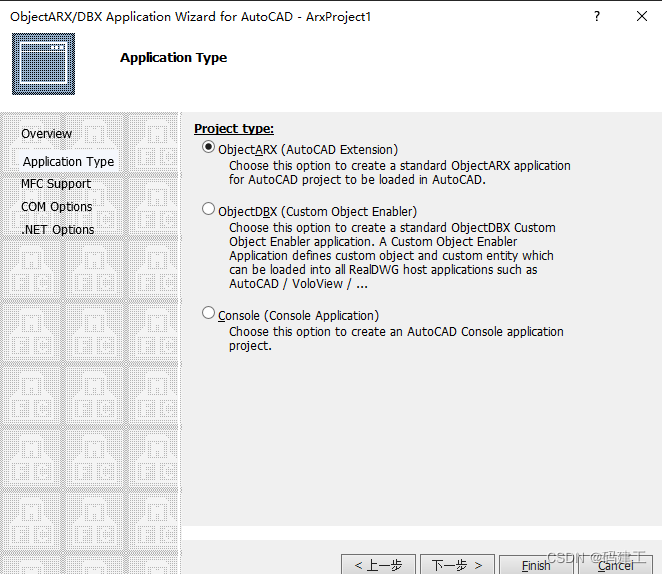The width and height of the screenshot is (662, 574).
Task: Select the ObjectARX (AutoCAD Extension) radio button
Action: (209, 148)
